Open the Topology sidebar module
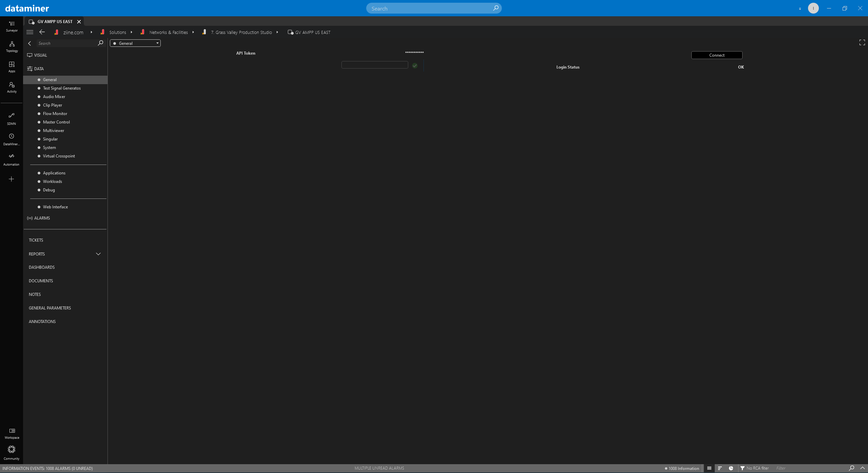This screenshot has height=473, width=868. pyautogui.click(x=12, y=46)
